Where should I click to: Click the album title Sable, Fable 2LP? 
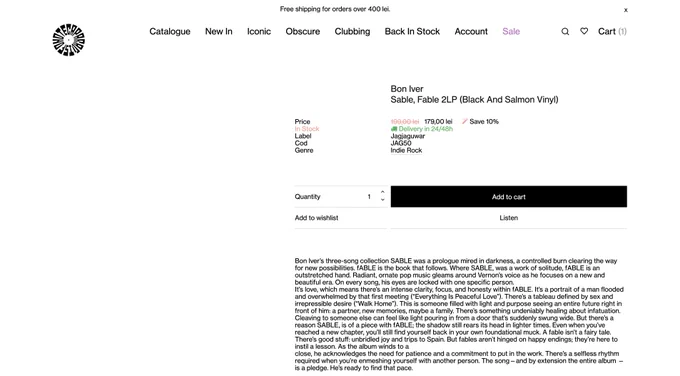point(474,99)
